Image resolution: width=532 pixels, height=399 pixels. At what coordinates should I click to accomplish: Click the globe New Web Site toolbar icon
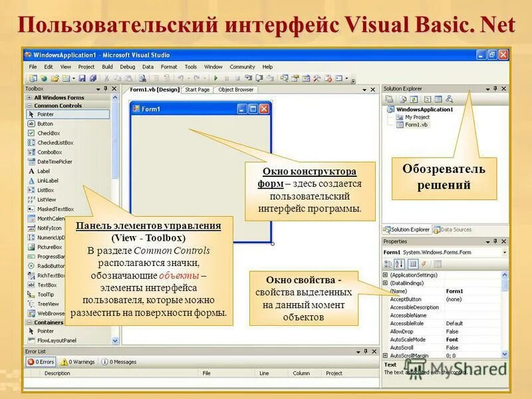[x=44, y=78]
